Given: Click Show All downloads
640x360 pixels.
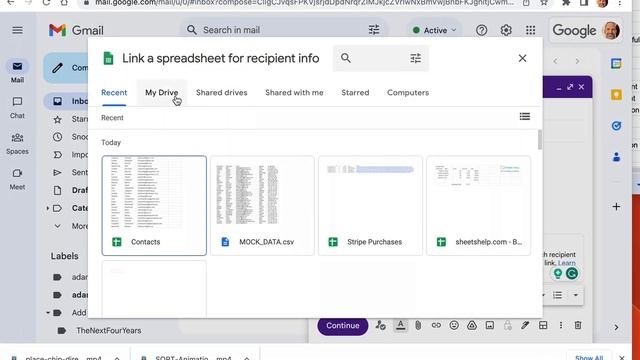Looking at the screenshot, I should click(589, 358).
